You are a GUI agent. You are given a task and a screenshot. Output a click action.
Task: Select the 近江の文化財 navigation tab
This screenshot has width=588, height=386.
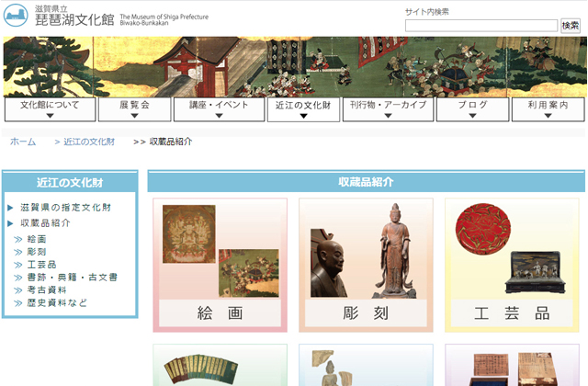(x=303, y=109)
